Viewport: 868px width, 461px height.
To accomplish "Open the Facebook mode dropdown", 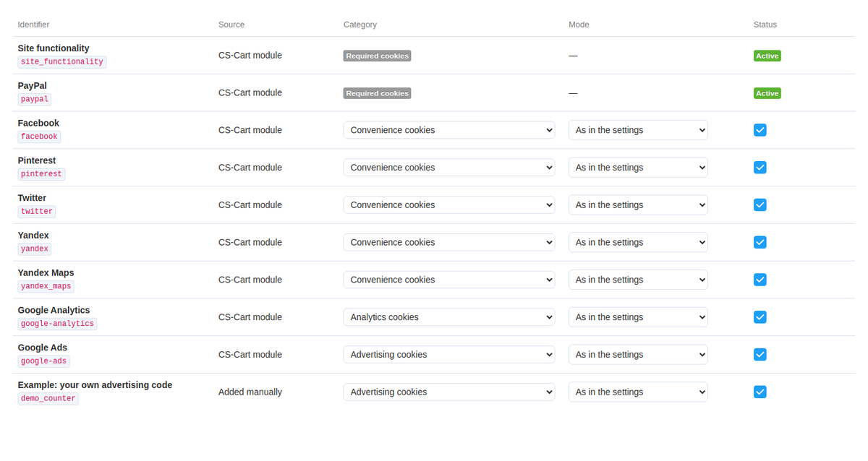I will click(638, 130).
